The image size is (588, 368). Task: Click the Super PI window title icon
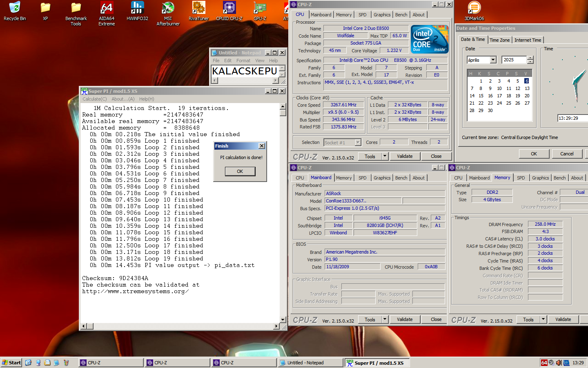(84, 91)
